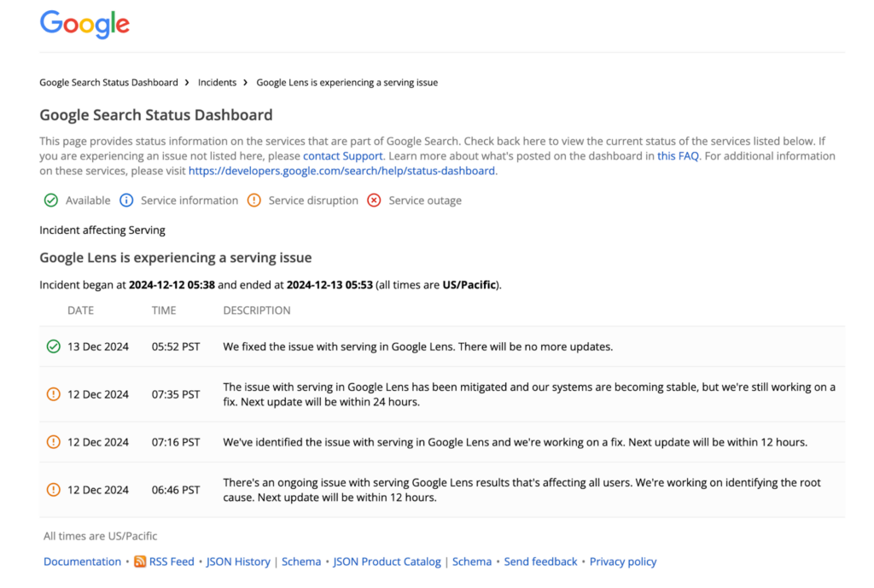Viewport: 874px width, 588px height.
Task: Click the green Available status icon
Action: (x=51, y=200)
